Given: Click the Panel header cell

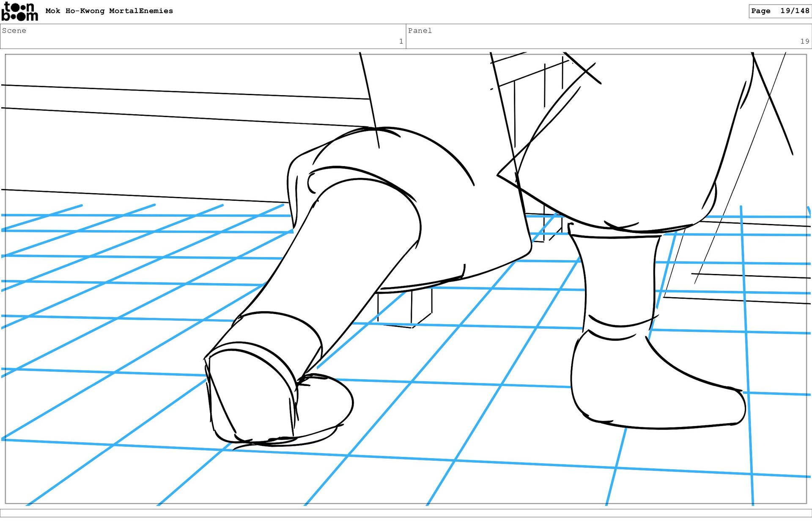Looking at the screenshot, I should (x=608, y=36).
